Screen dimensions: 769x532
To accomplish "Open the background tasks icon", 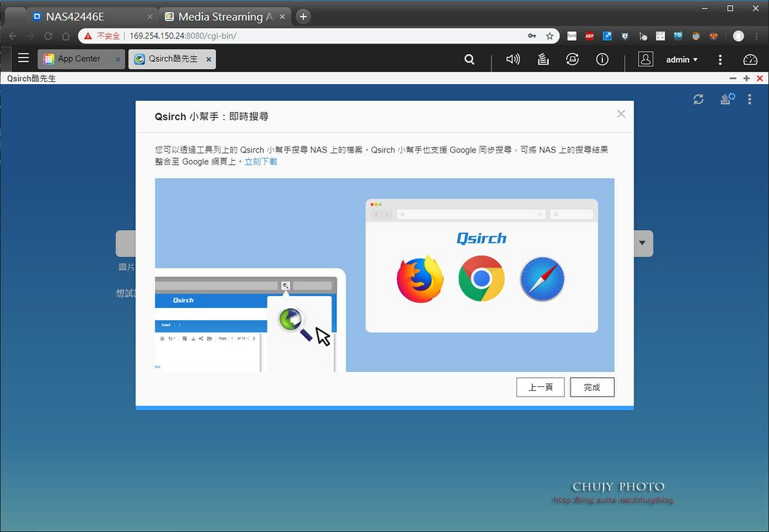I will click(x=543, y=59).
